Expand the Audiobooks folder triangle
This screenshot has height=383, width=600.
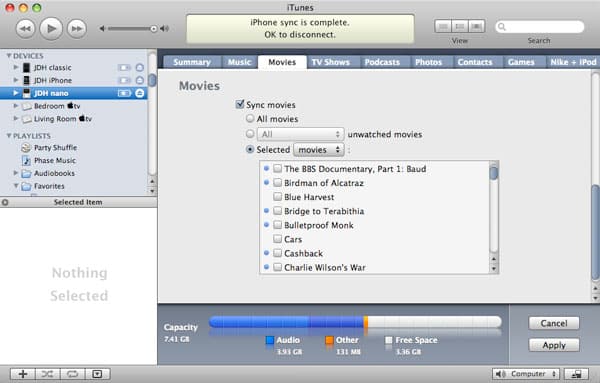pos(16,173)
